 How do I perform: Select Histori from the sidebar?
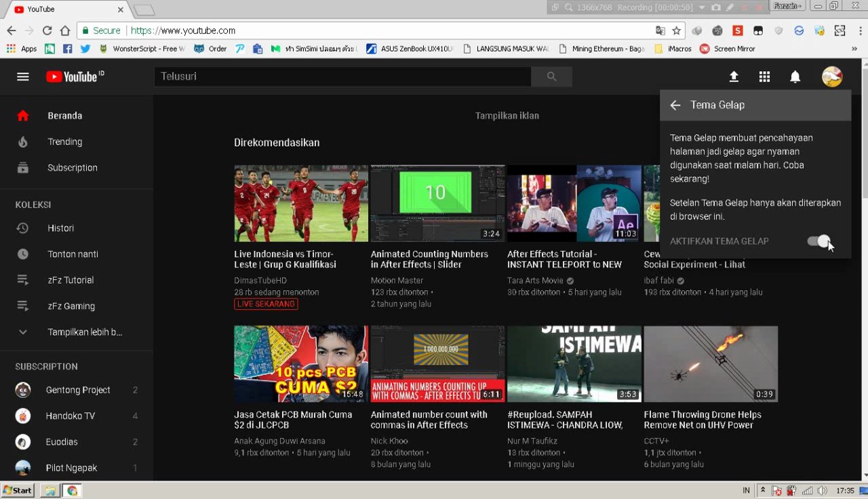[x=60, y=228]
